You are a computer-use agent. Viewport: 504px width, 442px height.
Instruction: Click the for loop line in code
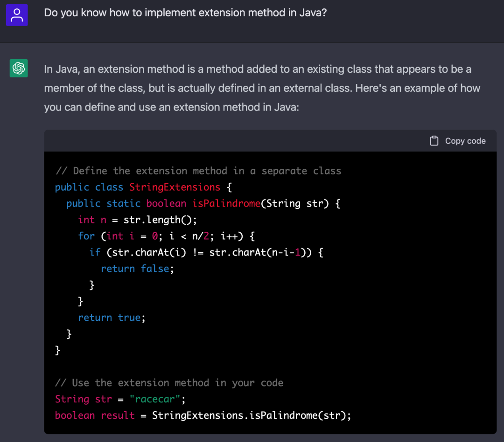[166, 236]
